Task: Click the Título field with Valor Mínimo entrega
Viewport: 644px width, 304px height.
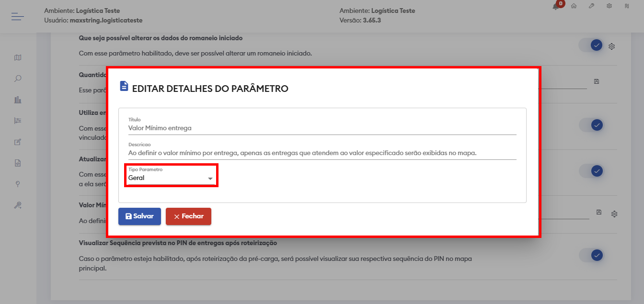Action: pos(322,128)
